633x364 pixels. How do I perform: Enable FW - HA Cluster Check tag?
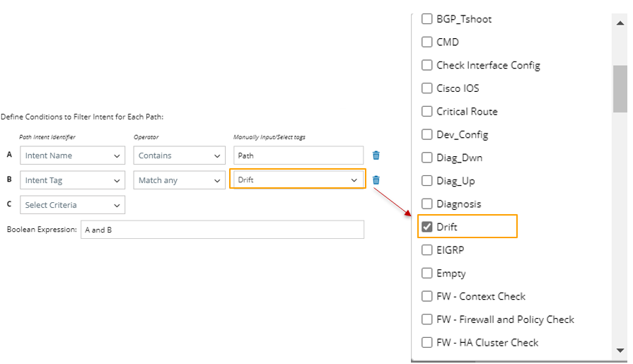click(427, 343)
